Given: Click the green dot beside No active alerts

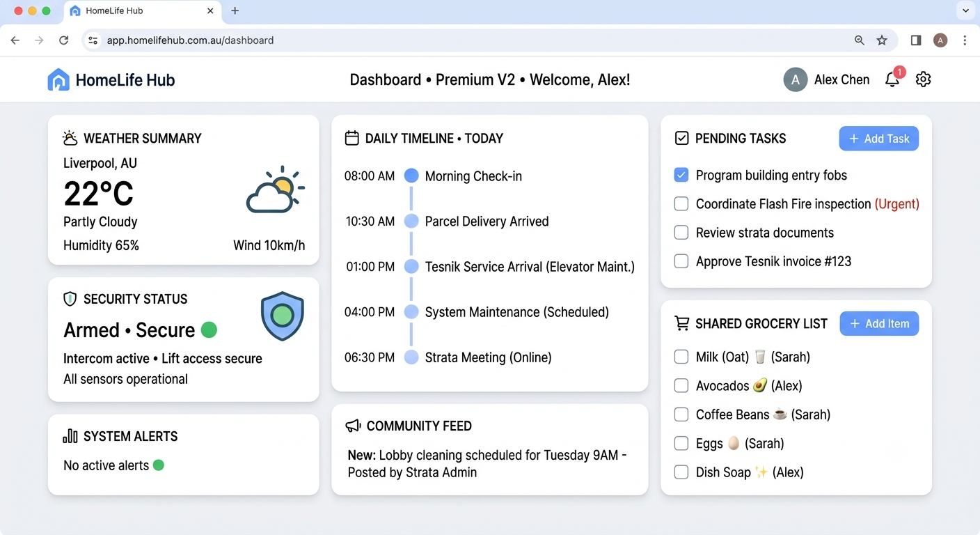Looking at the screenshot, I should [x=159, y=465].
